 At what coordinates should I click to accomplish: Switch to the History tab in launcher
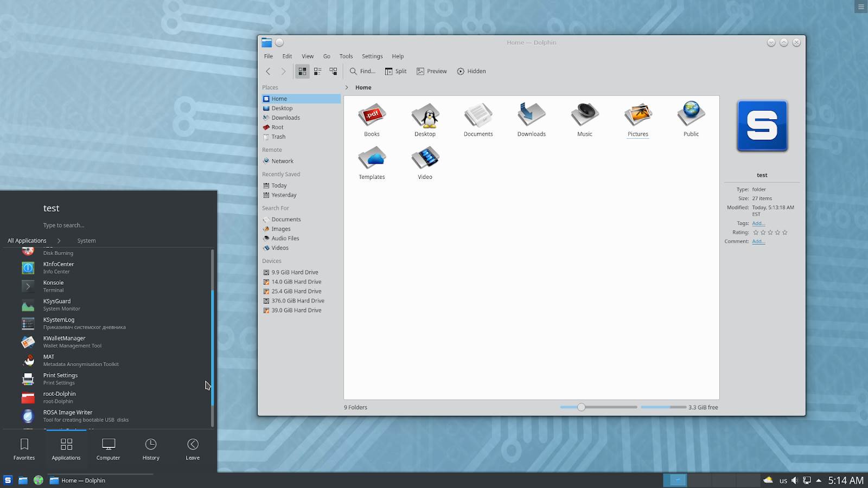(150, 448)
